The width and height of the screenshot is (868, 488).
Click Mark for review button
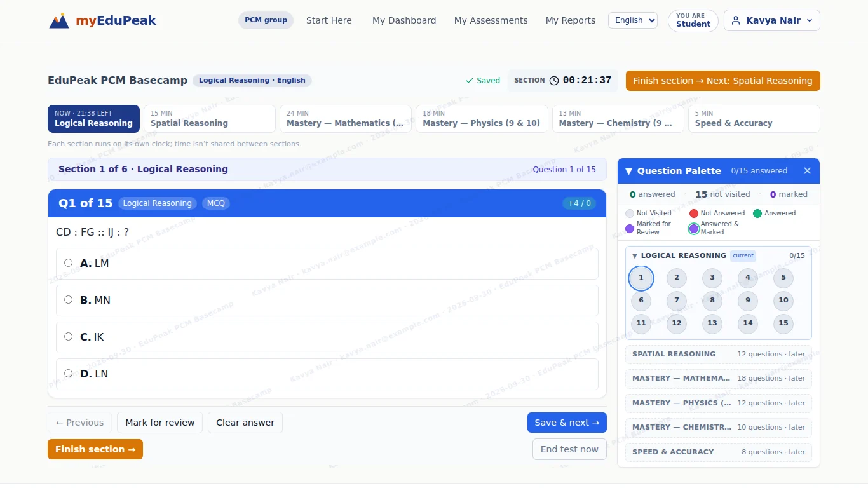[160, 423]
